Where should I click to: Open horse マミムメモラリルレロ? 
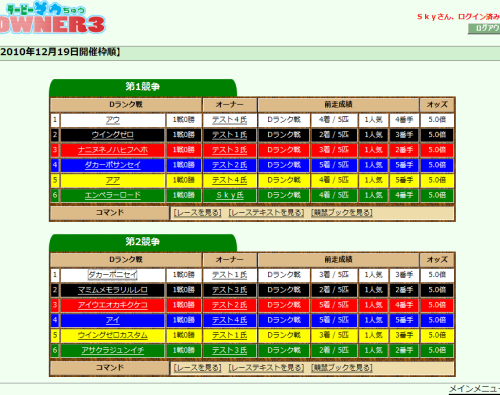[113, 290]
